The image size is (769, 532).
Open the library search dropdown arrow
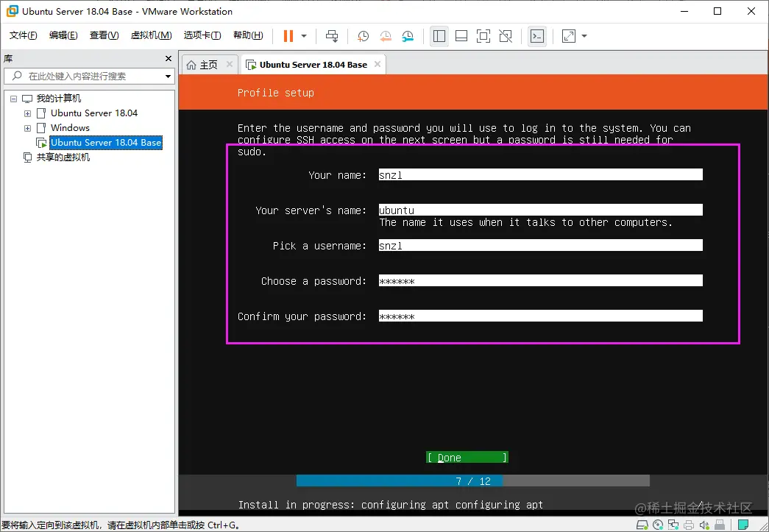(x=169, y=76)
